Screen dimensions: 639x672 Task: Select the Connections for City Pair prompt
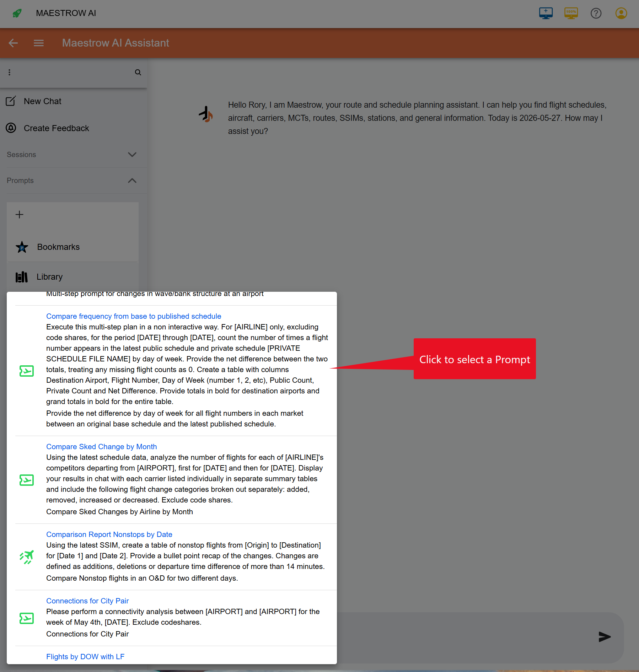87,601
